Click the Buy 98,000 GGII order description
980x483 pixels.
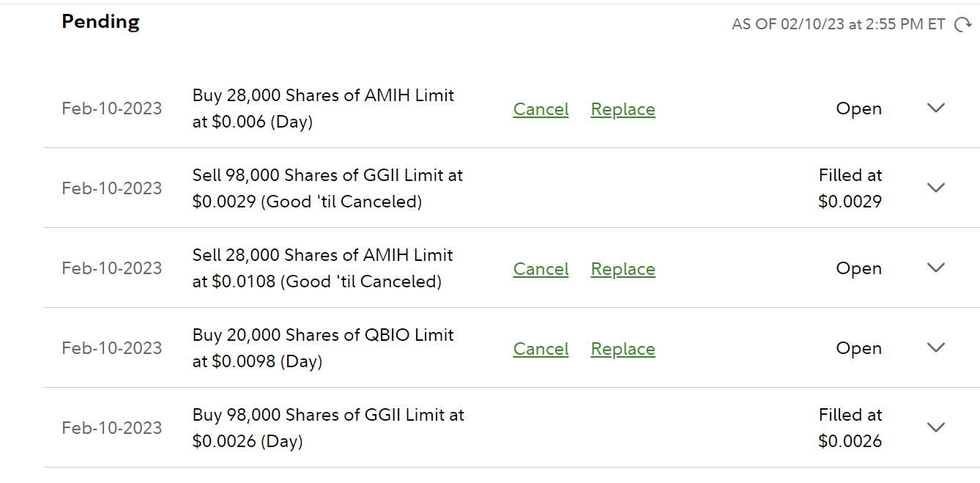click(328, 428)
